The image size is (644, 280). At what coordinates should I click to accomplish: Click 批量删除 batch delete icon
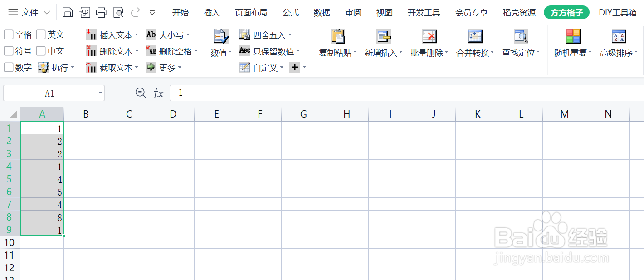pyautogui.click(x=429, y=36)
